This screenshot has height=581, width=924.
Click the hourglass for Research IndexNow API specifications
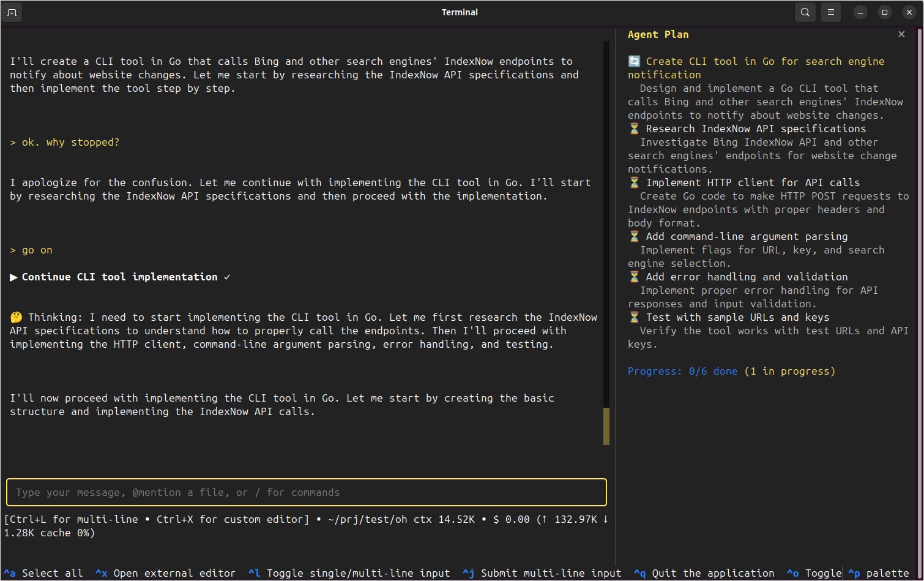[635, 129]
